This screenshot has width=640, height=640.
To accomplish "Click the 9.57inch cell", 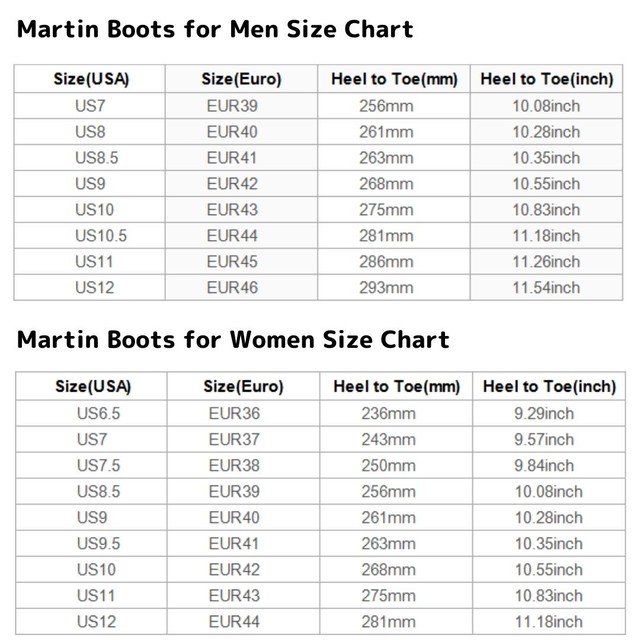I will 549,440.
